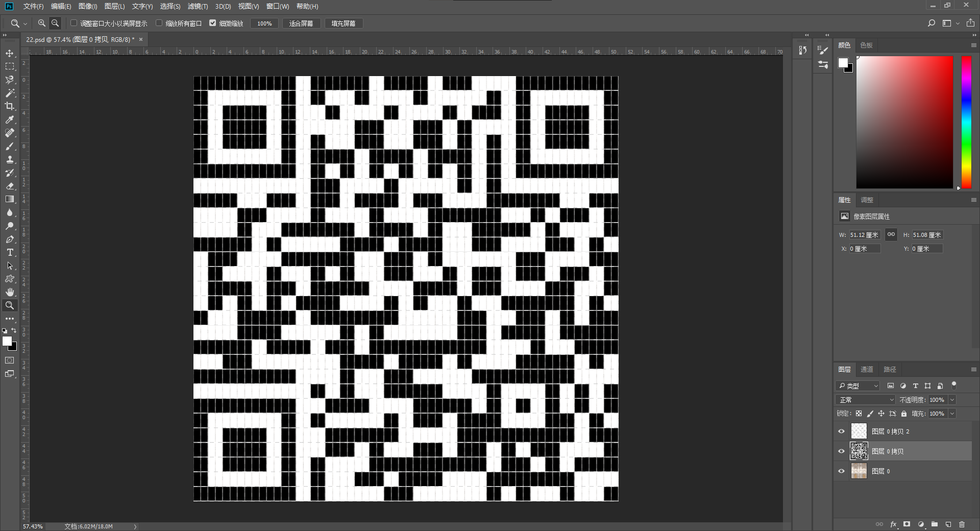
Task: Select the Eraser tool
Action: [10, 186]
